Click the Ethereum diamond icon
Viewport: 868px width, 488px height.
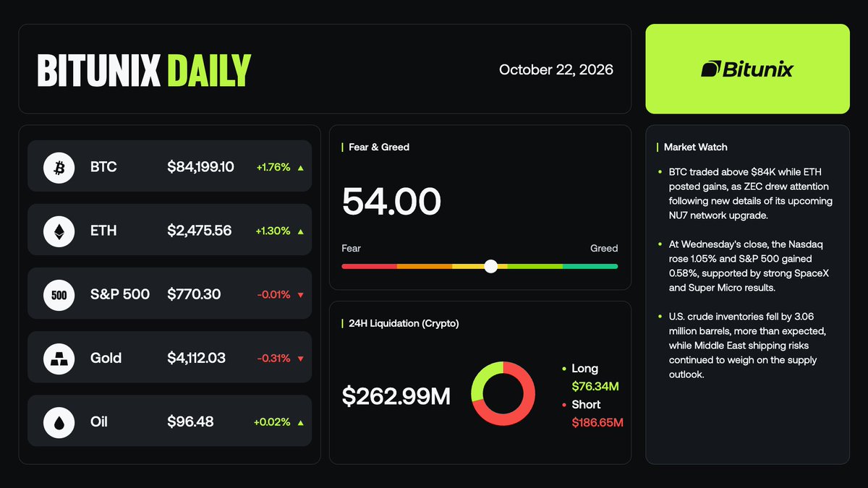coord(59,231)
